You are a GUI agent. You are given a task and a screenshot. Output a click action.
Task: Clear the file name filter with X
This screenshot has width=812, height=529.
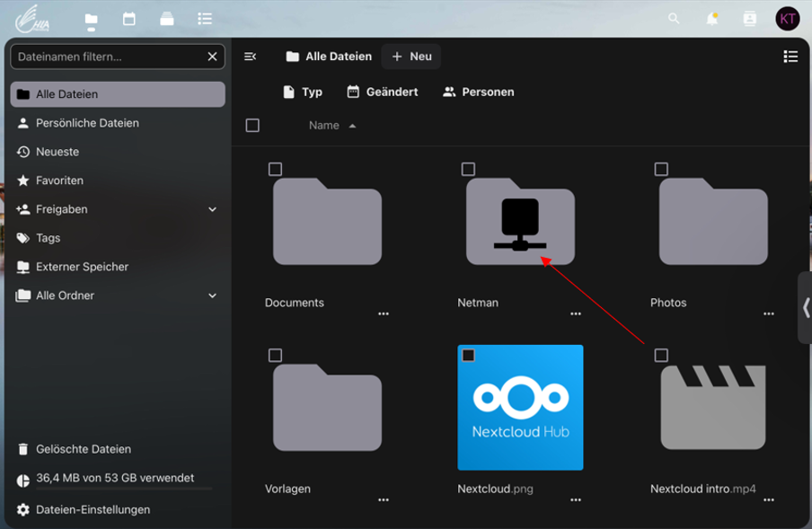click(212, 57)
